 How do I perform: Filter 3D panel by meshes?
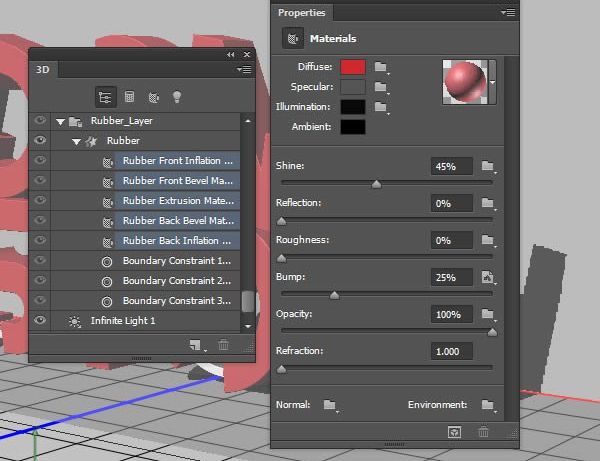(129, 97)
